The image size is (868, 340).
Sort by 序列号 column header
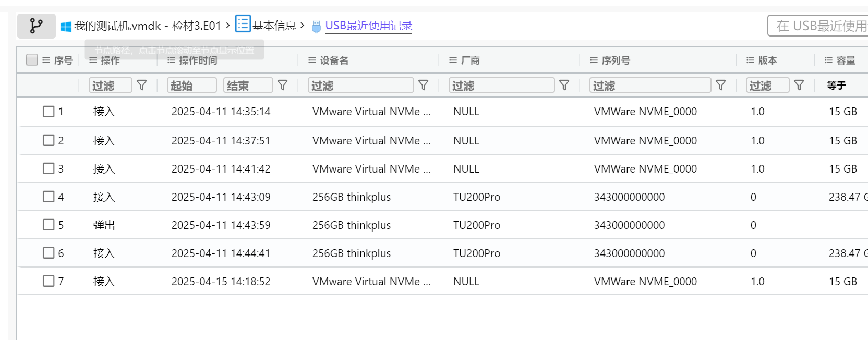pyautogui.click(x=616, y=60)
